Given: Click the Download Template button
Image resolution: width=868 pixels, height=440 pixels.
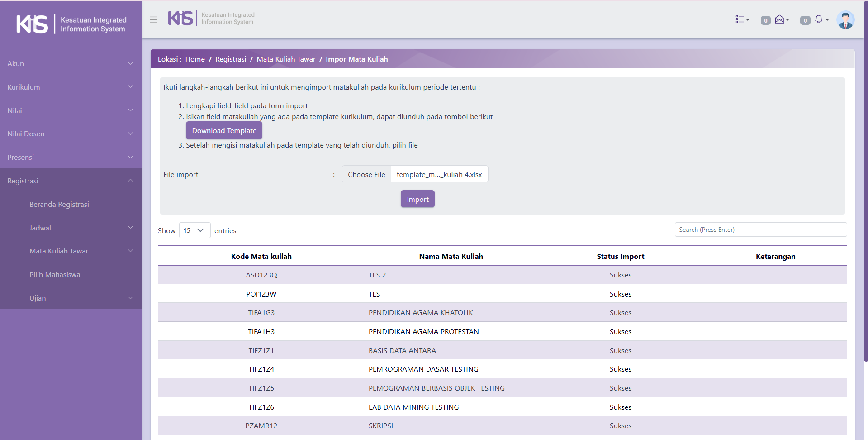Looking at the screenshot, I should click(x=224, y=130).
